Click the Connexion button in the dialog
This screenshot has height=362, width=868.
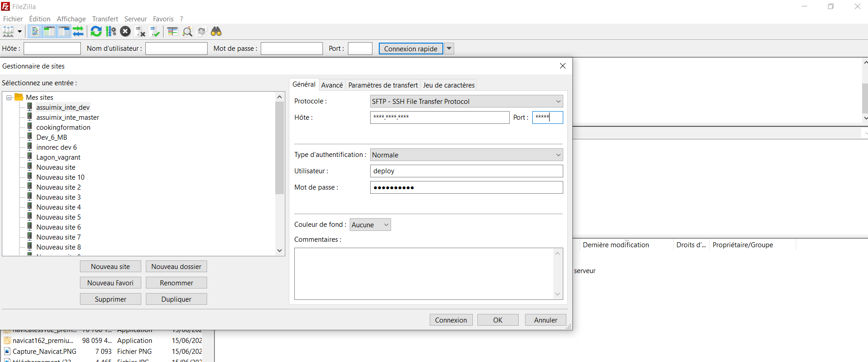451,320
